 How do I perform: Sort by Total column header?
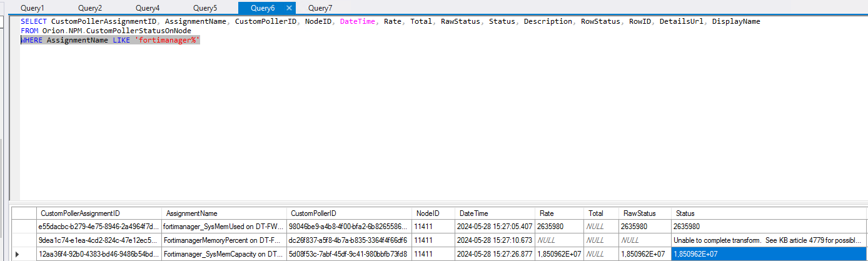click(x=601, y=213)
